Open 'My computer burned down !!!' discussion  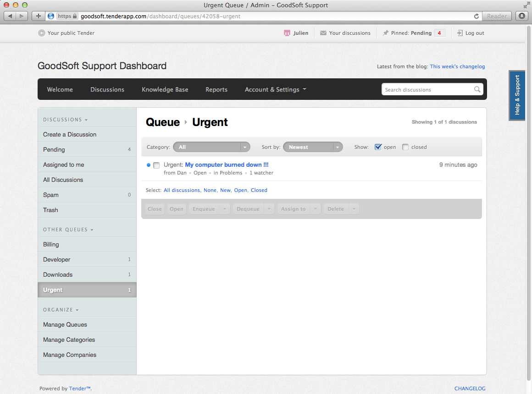click(227, 164)
